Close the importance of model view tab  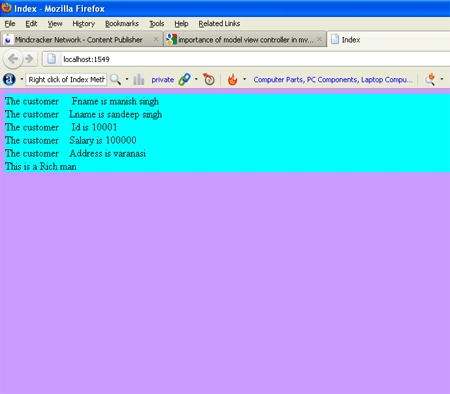click(319, 39)
